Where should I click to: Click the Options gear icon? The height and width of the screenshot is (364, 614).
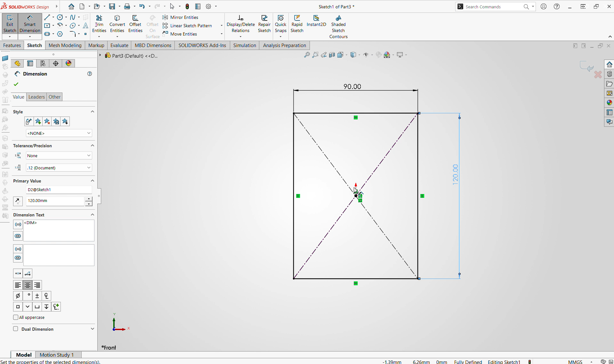point(208,6)
